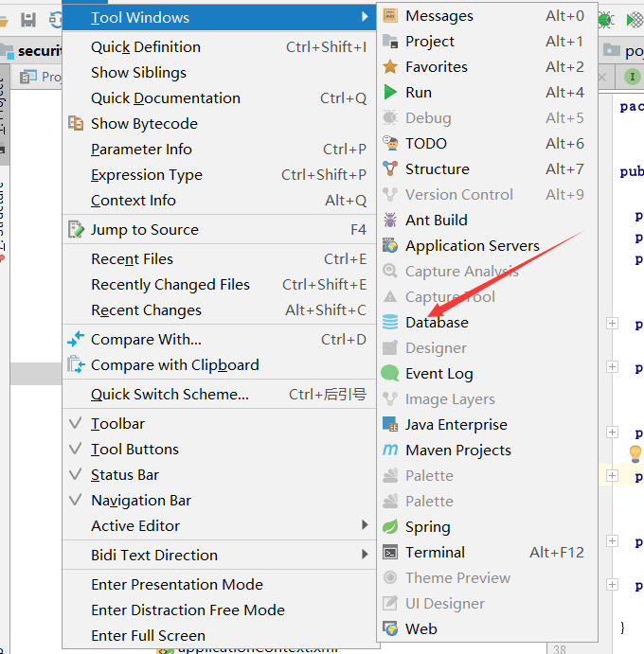Click the green interface I icon on editor tab

pos(633,77)
